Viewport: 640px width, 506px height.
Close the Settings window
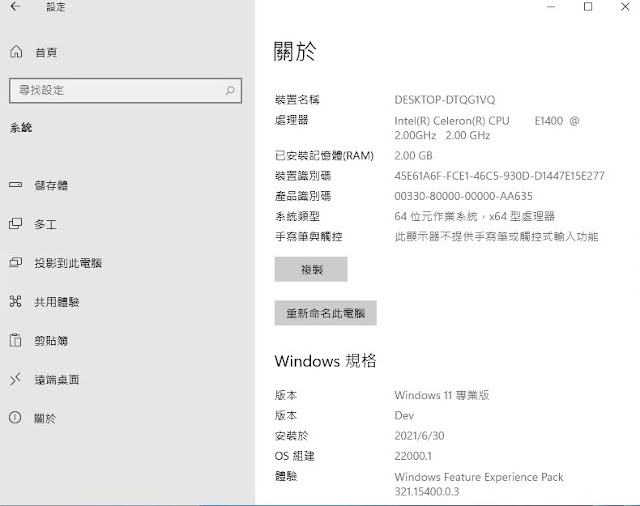(x=625, y=7)
